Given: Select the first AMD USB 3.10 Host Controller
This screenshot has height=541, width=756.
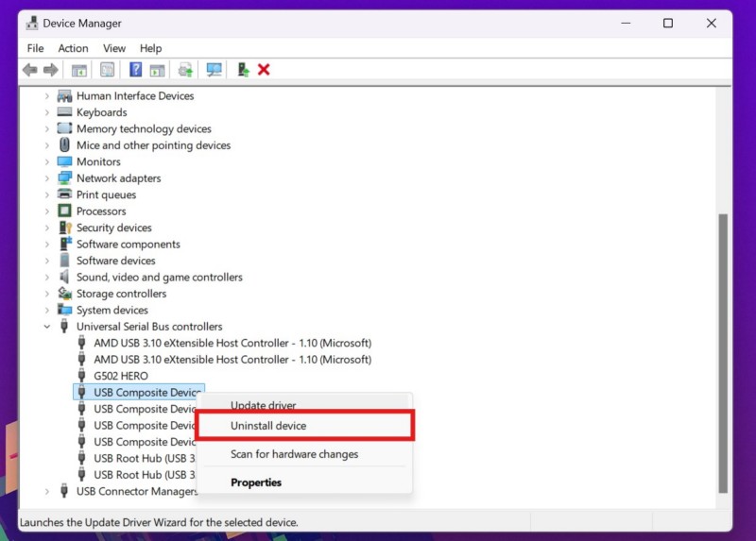Looking at the screenshot, I should (232, 343).
